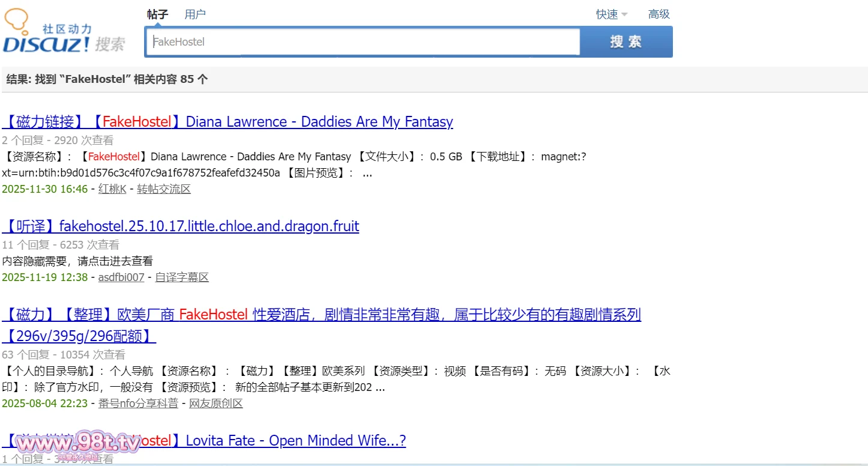
Task: Open author 红桃K profile link
Action: [x=112, y=189]
